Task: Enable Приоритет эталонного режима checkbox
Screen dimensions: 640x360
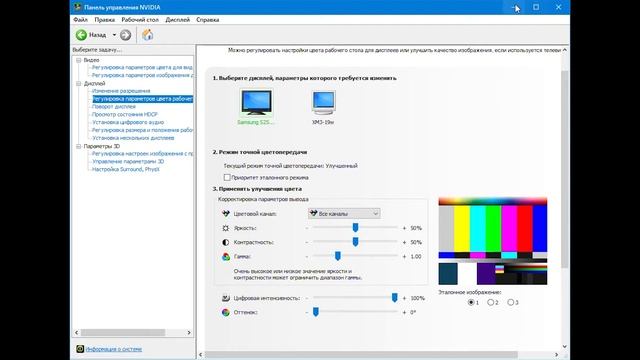Action: click(x=227, y=178)
